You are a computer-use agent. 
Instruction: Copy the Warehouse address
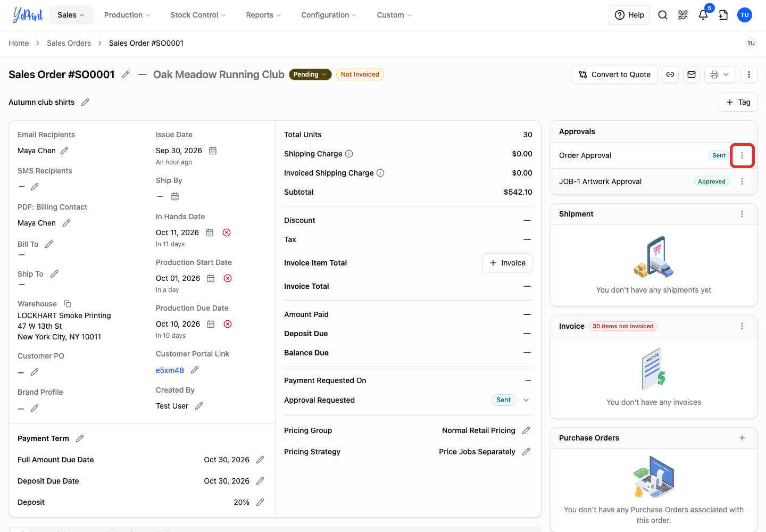pos(68,304)
